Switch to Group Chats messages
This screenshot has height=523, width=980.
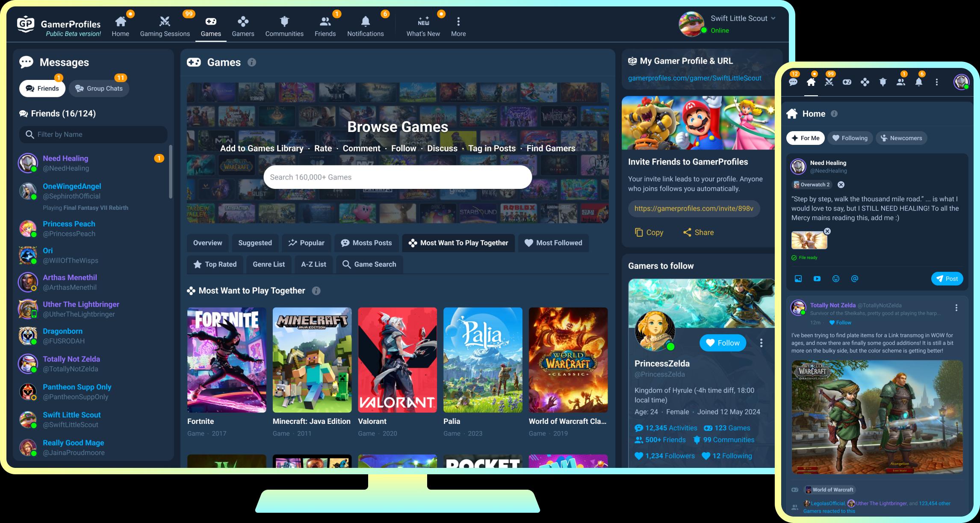[99, 88]
